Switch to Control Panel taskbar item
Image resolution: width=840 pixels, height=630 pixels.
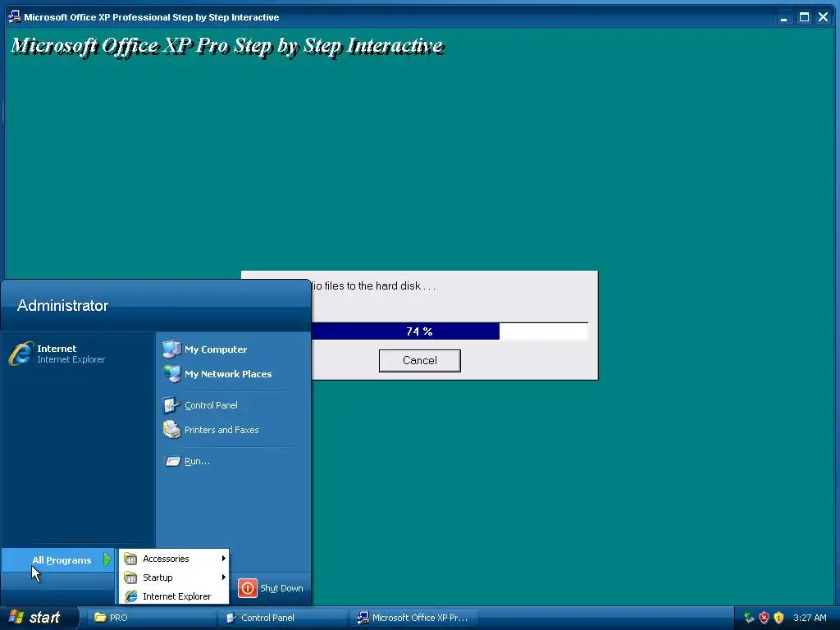pyautogui.click(x=284, y=618)
